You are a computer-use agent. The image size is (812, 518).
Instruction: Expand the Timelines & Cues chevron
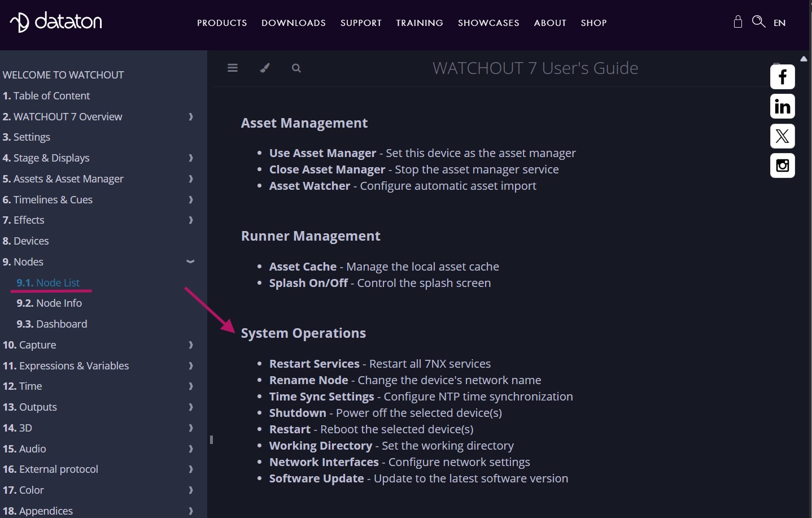[191, 200]
